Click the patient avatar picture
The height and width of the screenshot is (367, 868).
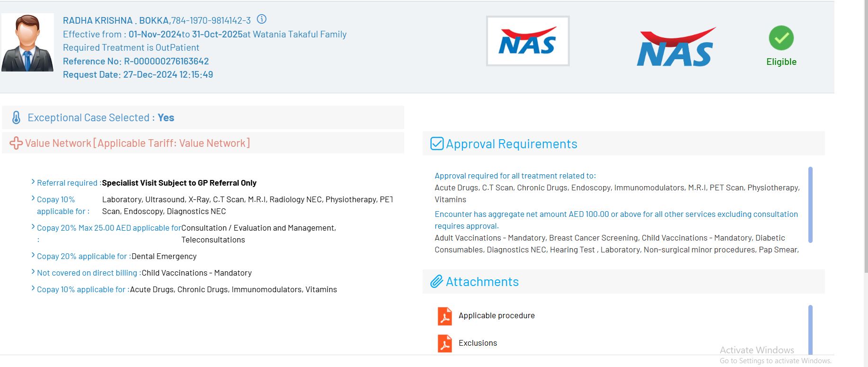27,43
